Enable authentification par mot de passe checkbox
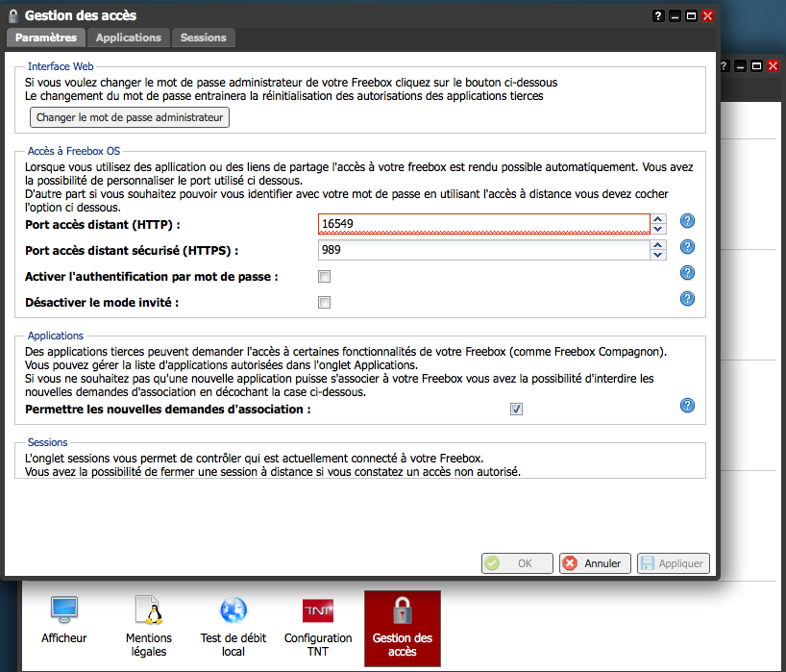 [x=325, y=277]
